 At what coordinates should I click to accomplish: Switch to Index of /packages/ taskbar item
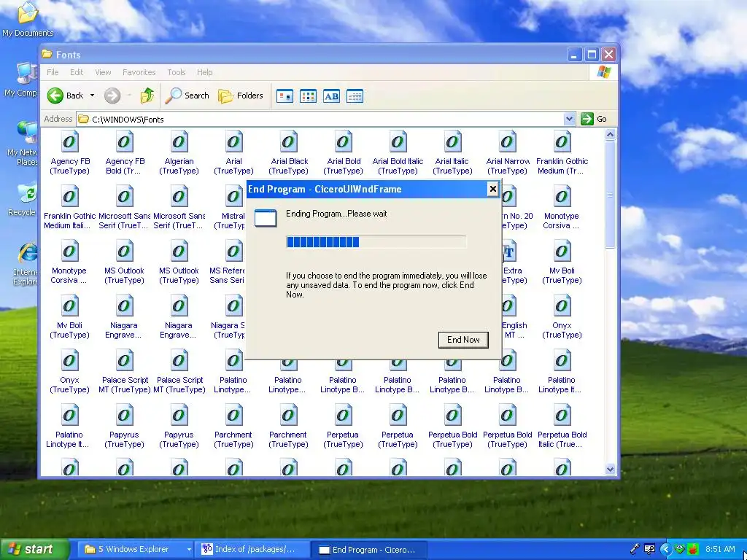click(253, 550)
